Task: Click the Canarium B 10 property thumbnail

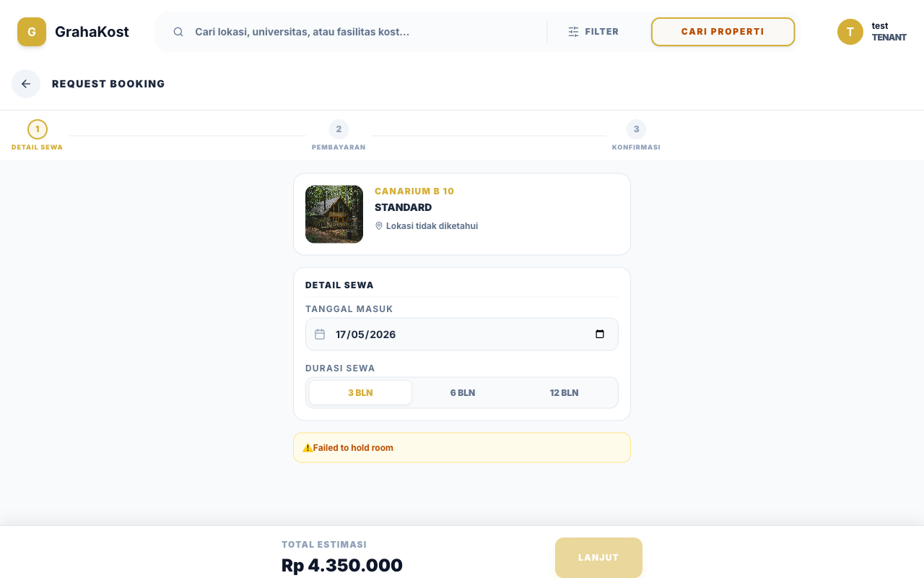Action: [x=334, y=214]
